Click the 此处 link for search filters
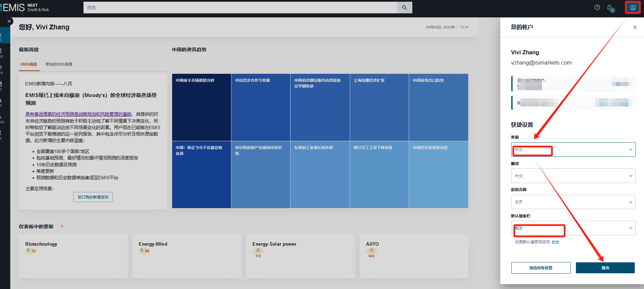This screenshot has height=289, width=644. point(555,242)
